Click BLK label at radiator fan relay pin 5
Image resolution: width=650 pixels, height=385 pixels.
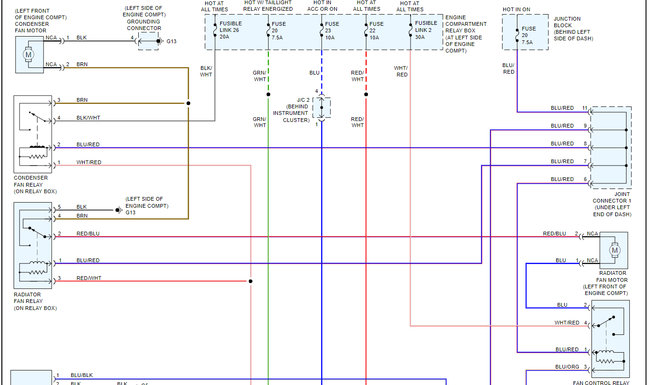coord(82,207)
